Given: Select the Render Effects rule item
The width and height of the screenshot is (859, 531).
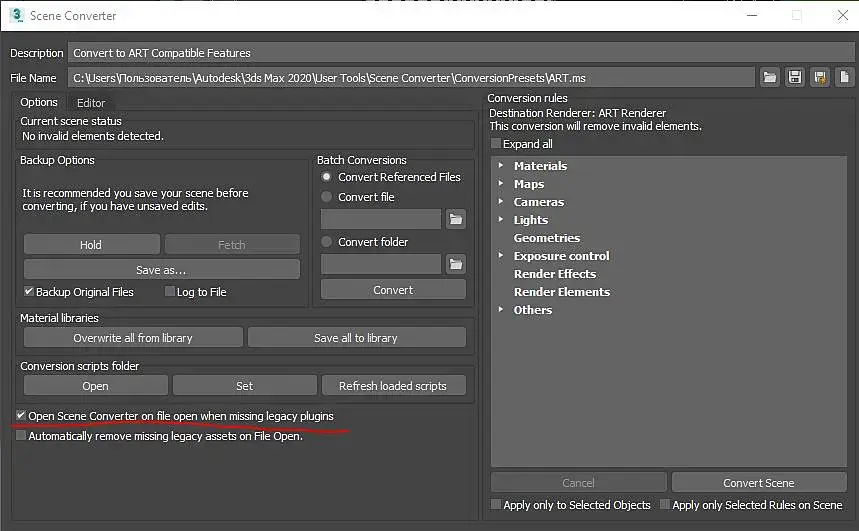Looking at the screenshot, I should tap(555, 274).
